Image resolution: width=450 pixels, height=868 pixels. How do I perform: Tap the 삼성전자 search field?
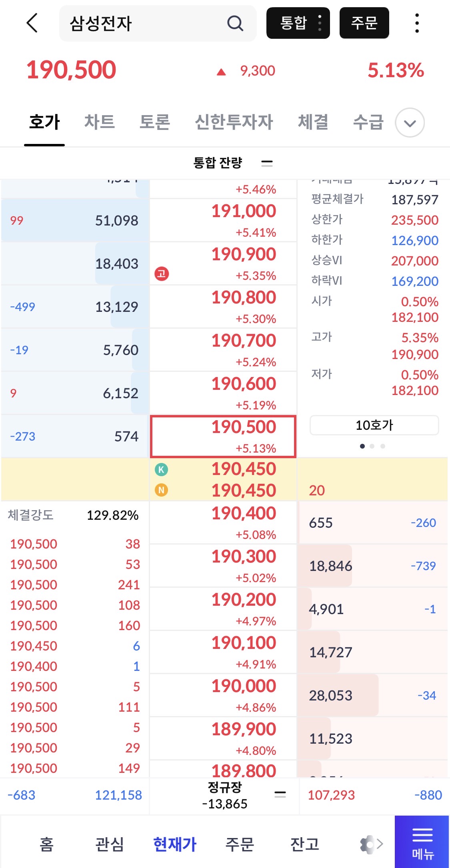(x=144, y=23)
